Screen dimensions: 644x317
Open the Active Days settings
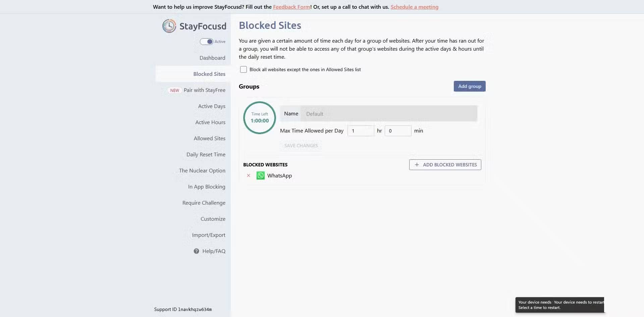point(212,106)
